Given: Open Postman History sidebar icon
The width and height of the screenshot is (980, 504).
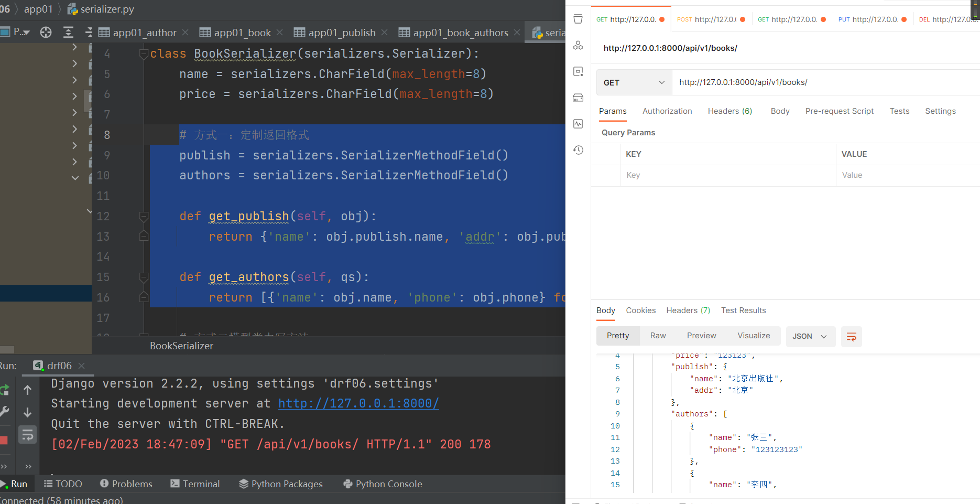Looking at the screenshot, I should pyautogui.click(x=578, y=150).
